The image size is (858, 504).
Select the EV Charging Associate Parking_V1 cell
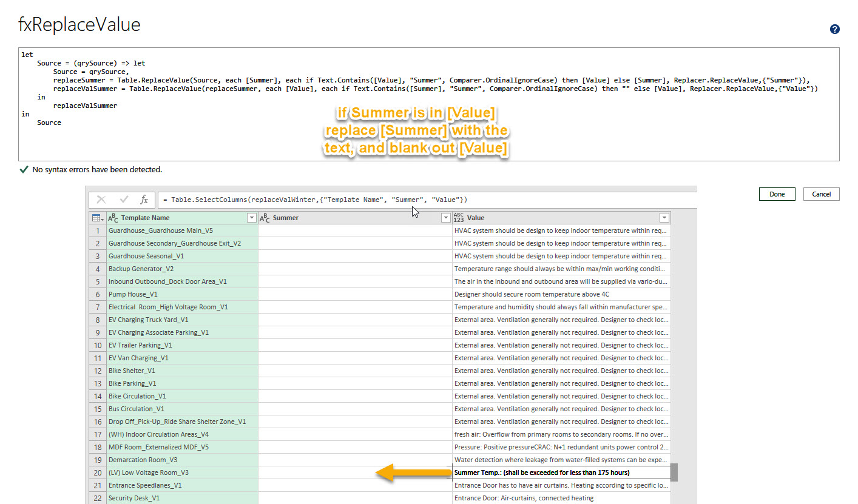coord(182,332)
